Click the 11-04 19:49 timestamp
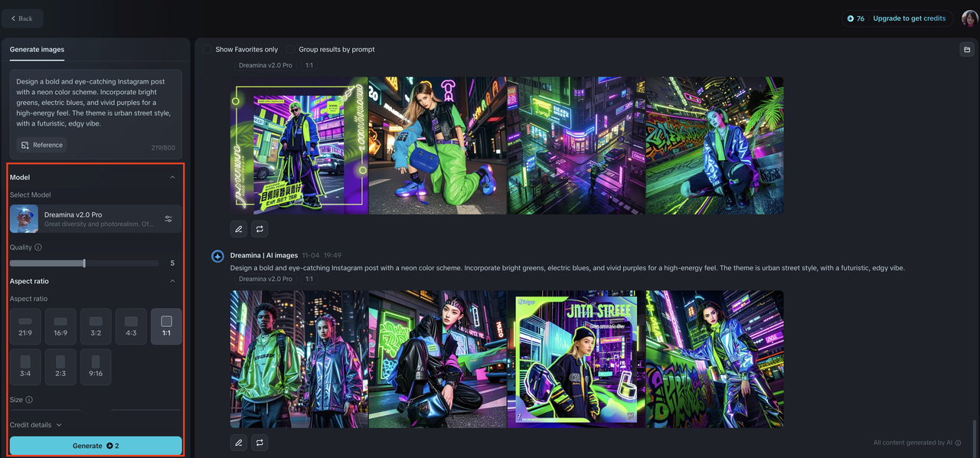Viewport: 980px width, 458px height. [322, 256]
